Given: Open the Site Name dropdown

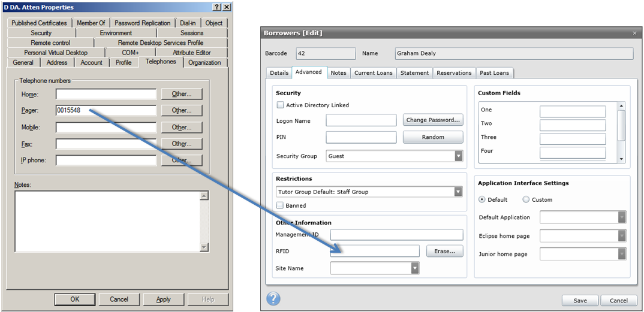Looking at the screenshot, I should tap(415, 268).
